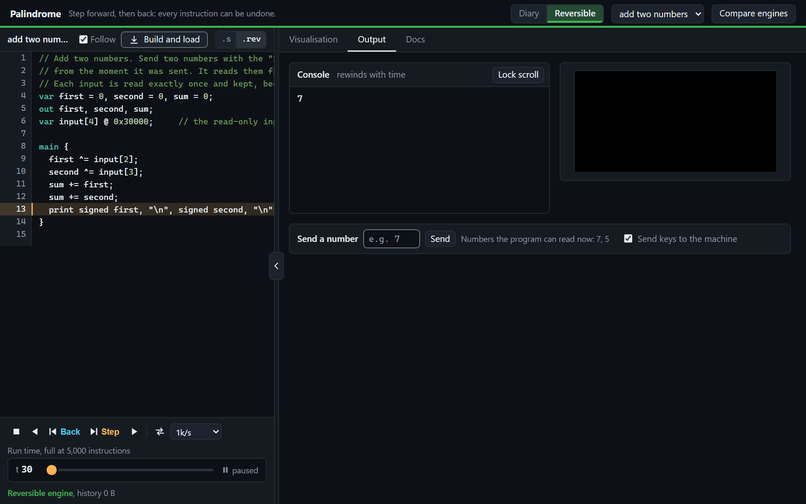Click the orange run-time slider handle
Screen dimensions: 806x504
click(x=51, y=470)
